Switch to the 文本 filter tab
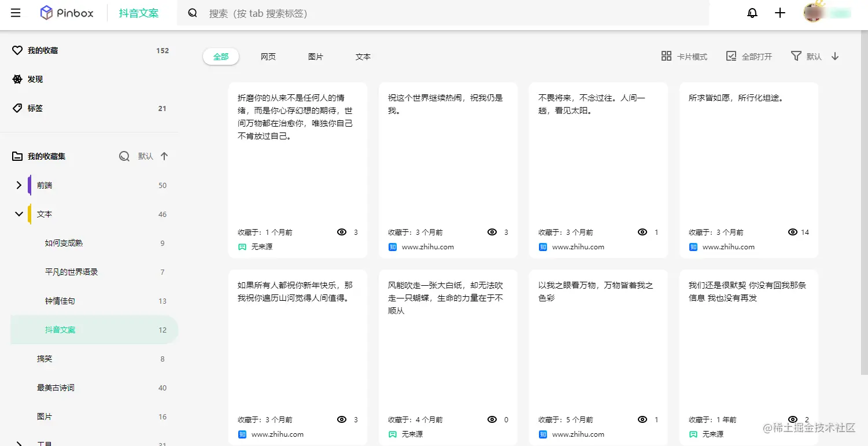868x446 pixels. (x=363, y=57)
